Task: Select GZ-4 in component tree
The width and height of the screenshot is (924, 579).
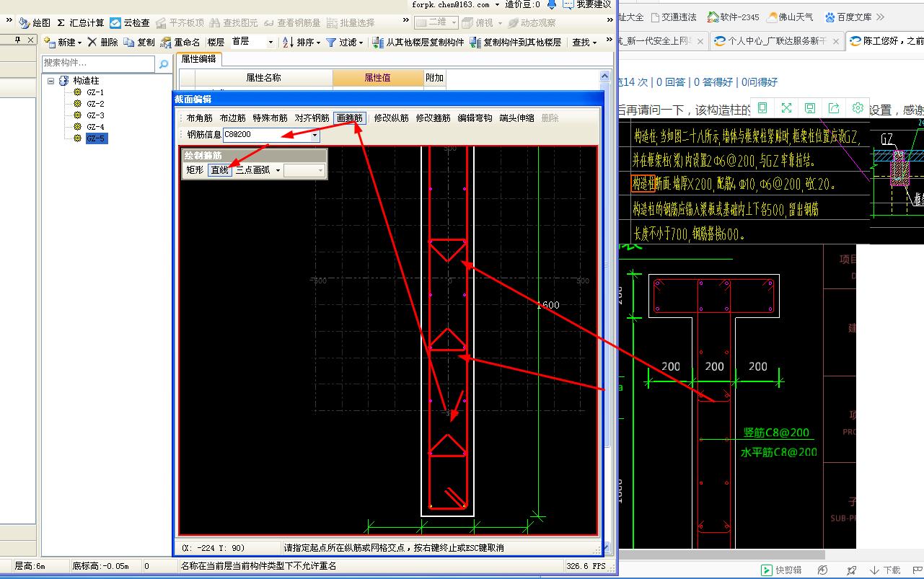Action: pyautogui.click(x=95, y=128)
